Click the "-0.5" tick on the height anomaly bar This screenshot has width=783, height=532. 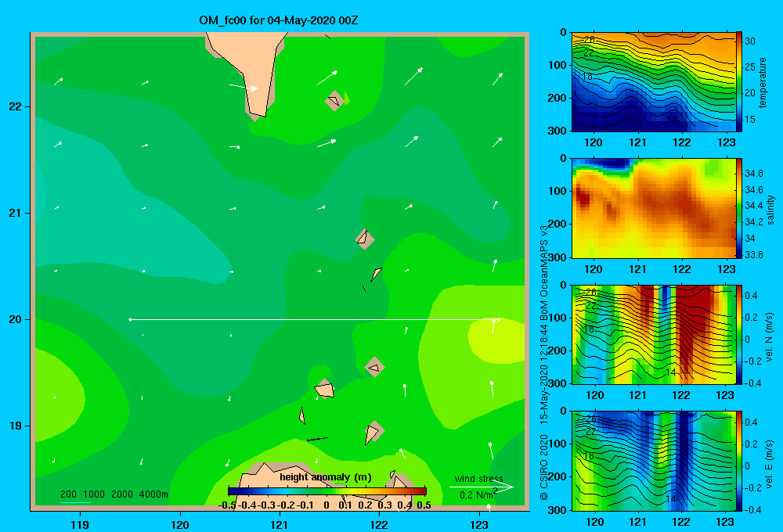click(228, 505)
